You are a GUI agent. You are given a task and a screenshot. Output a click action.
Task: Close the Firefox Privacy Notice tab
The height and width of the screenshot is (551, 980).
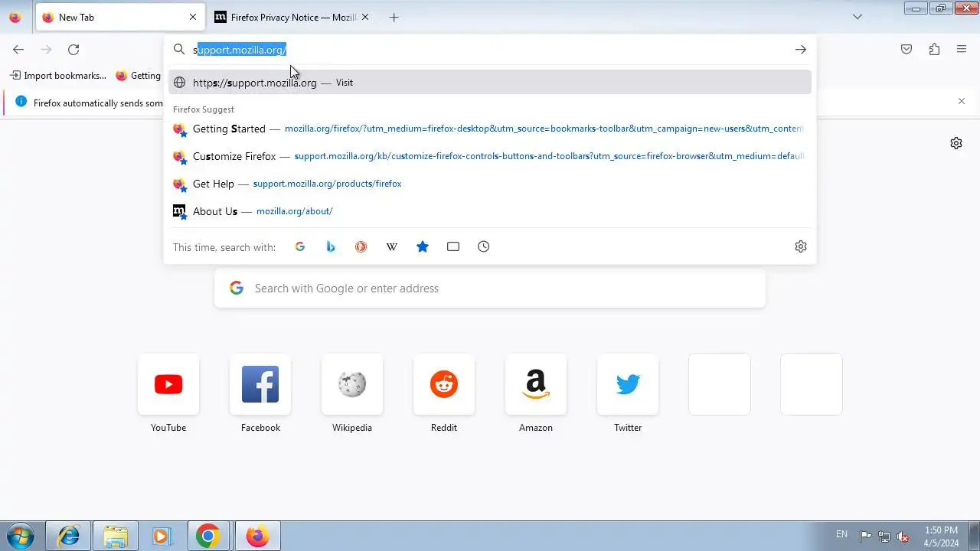pos(365,17)
